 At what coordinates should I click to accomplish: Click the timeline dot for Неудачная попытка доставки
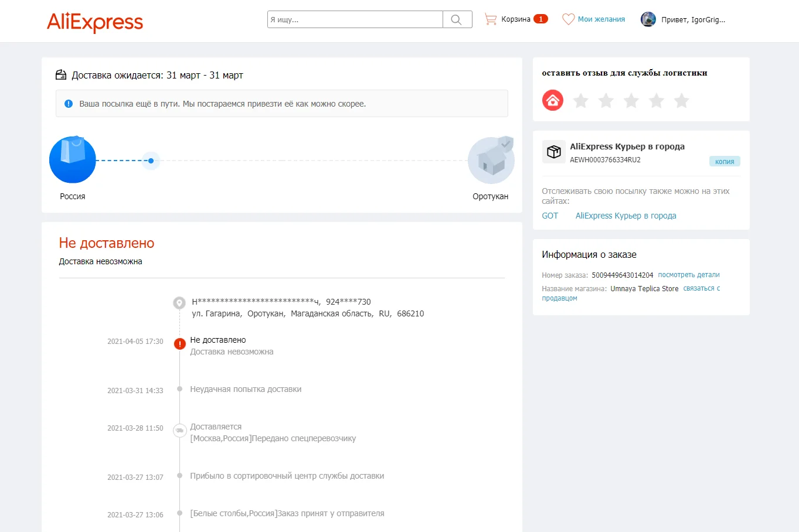180,389
